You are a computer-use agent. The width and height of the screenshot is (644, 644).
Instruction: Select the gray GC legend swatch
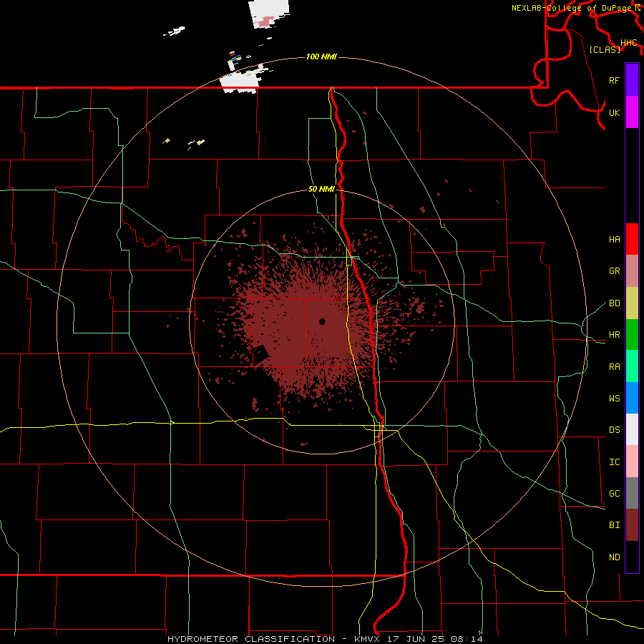coord(632,493)
